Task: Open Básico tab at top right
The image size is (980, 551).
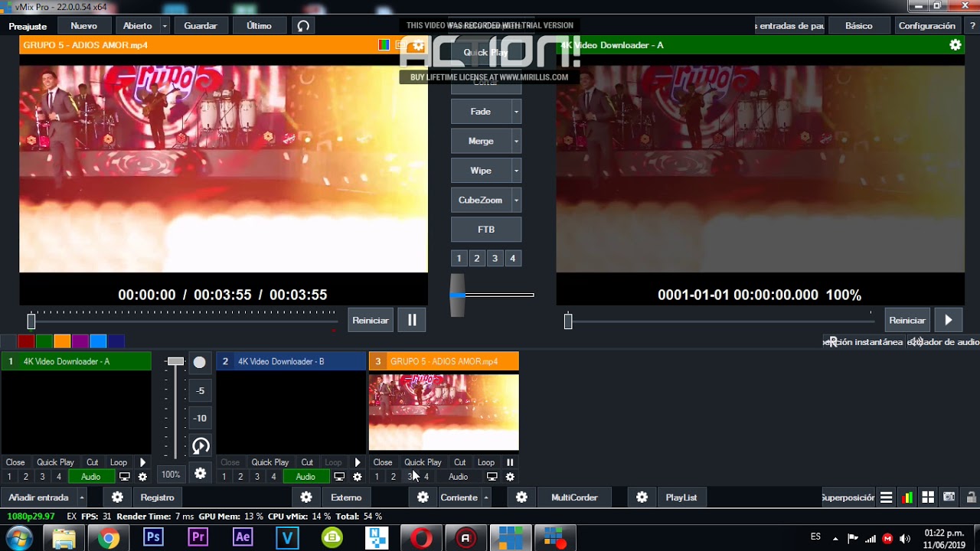Action: (x=859, y=26)
